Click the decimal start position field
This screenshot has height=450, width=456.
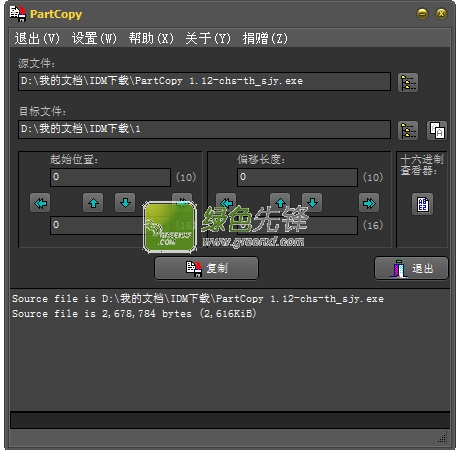[x=110, y=177]
